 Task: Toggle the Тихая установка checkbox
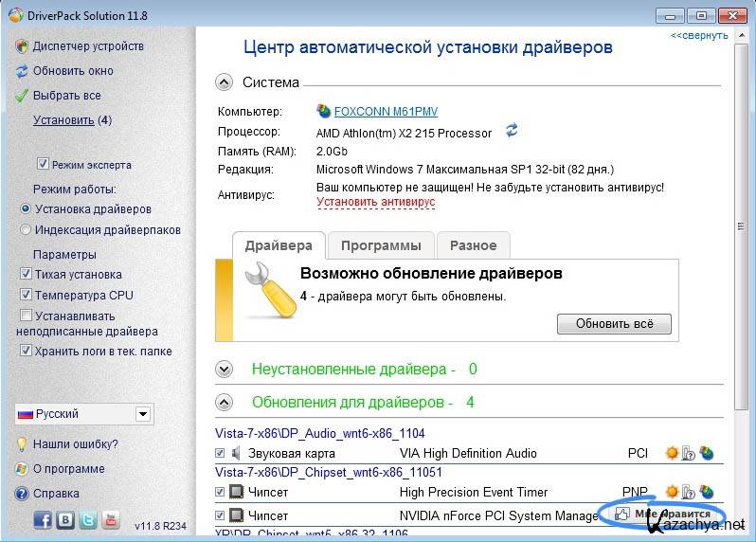(x=27, y=275)
